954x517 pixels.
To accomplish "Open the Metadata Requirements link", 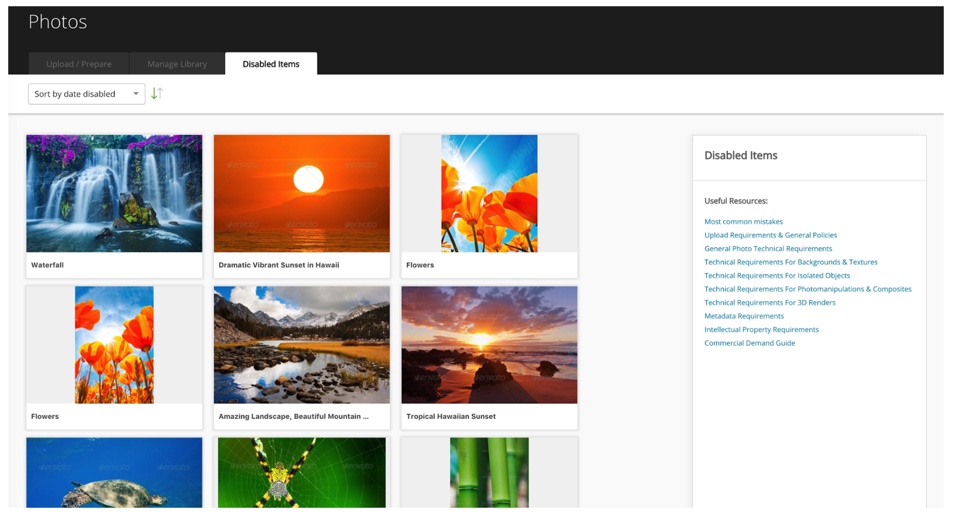I will tap(744, 316).
